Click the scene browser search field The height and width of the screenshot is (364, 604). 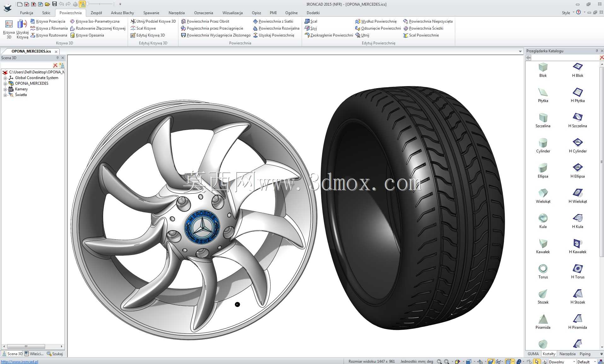(27, 65)
